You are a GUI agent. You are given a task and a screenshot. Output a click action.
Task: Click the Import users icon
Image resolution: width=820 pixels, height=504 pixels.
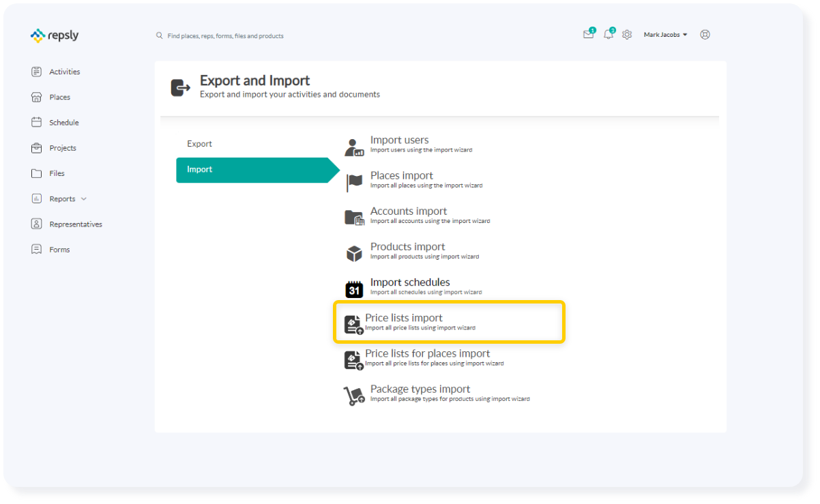(x=354, y=147)
